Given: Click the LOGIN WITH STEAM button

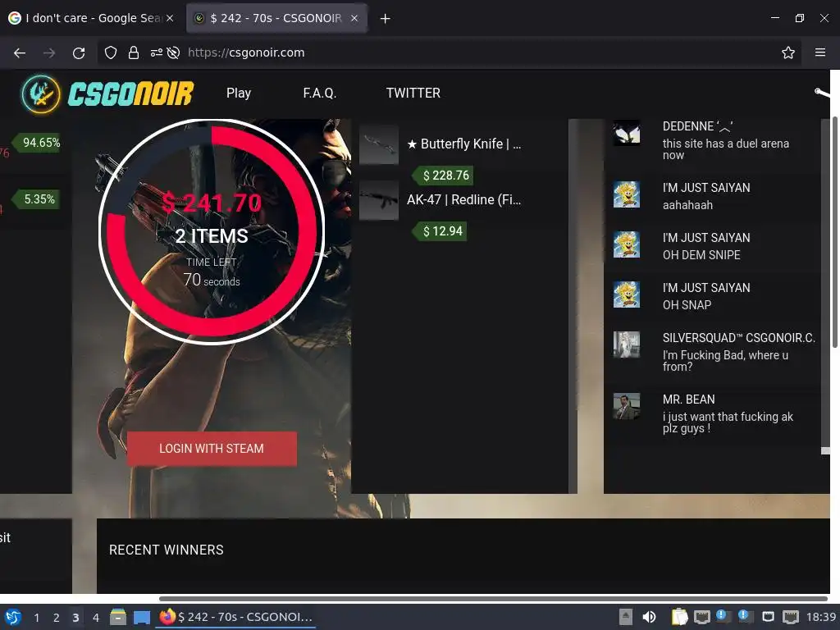Looking at the screenshot, I should pos(212,449).
